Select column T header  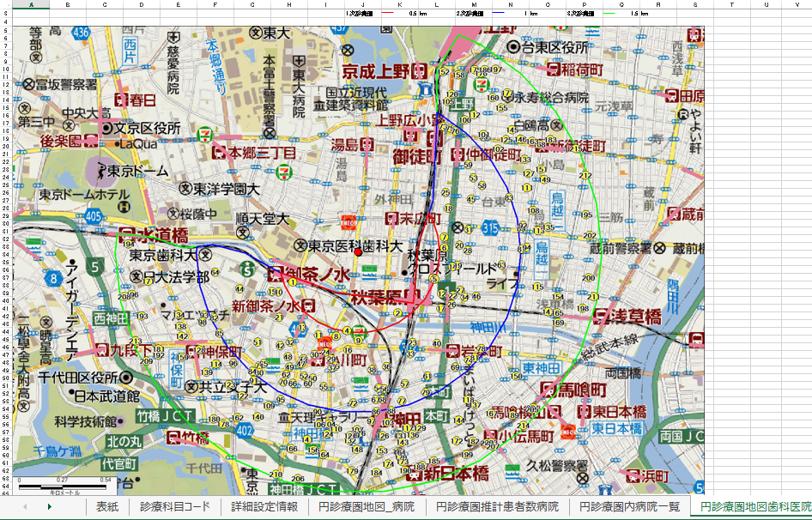(x=731, y=4)
